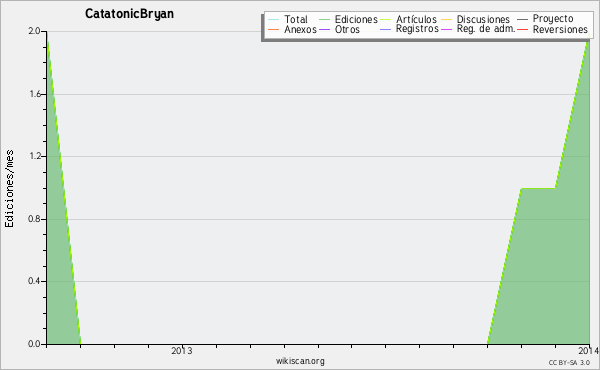Click the 0.0 y-axis value
Image resolution: width=600 pixels, height=370 pixels.
point(34,344)
